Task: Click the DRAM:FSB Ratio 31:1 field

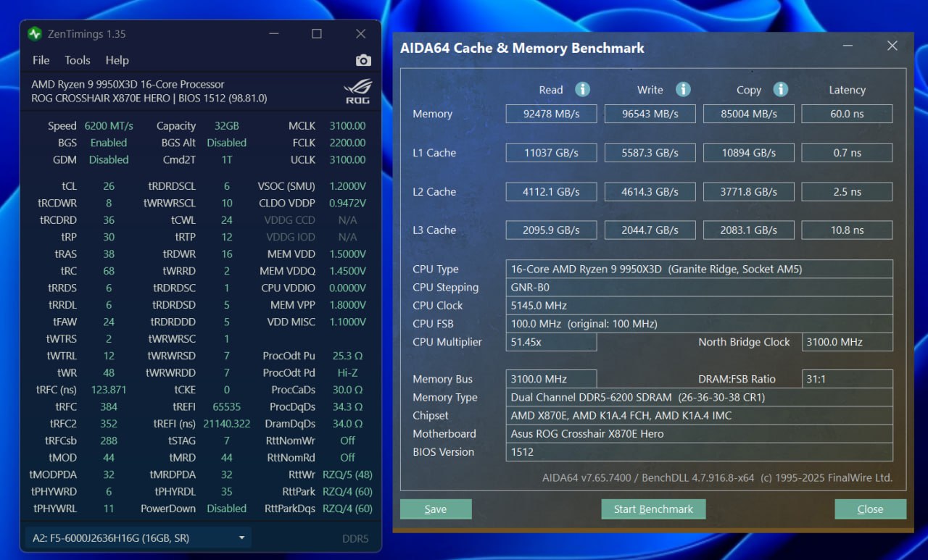Action: (x=847, y=379)
